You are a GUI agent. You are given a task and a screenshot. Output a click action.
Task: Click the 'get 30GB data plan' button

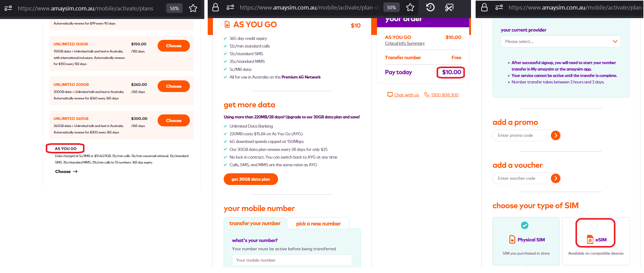[251, 179]
